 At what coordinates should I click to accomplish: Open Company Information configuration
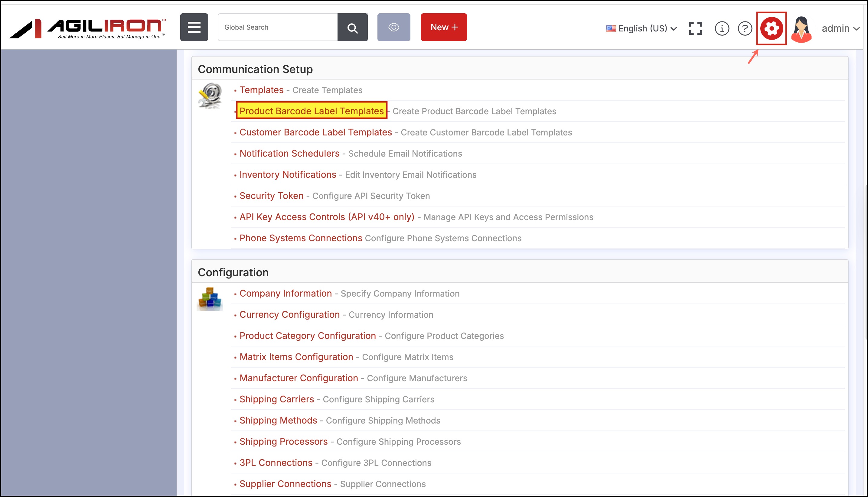click(x=286, y=293)
